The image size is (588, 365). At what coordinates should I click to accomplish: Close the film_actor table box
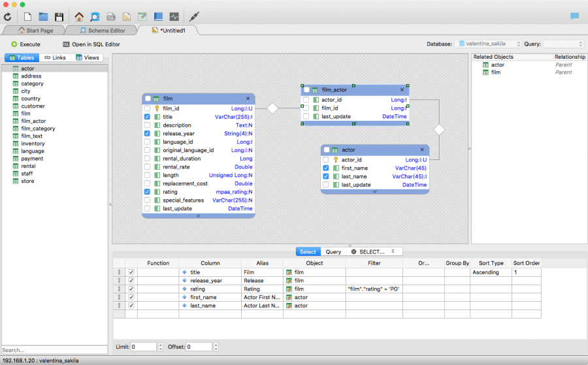click(x=402, y=89)
